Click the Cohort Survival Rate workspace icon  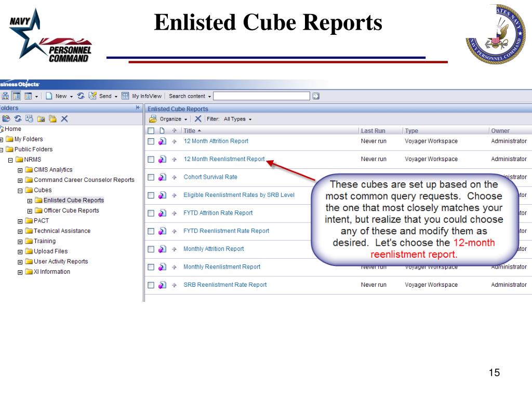pos(163,177)
